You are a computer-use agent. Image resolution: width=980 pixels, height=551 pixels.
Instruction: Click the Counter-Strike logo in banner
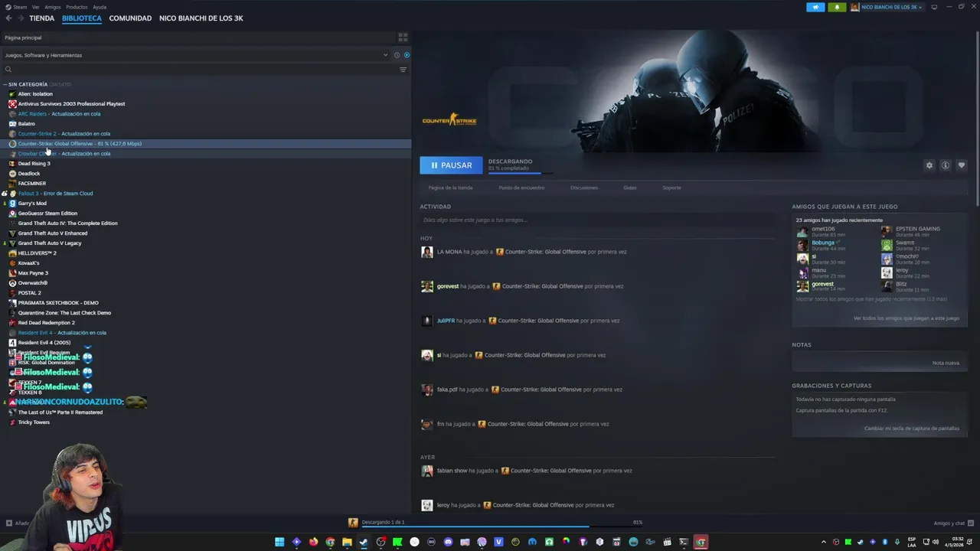pos(449,120)
